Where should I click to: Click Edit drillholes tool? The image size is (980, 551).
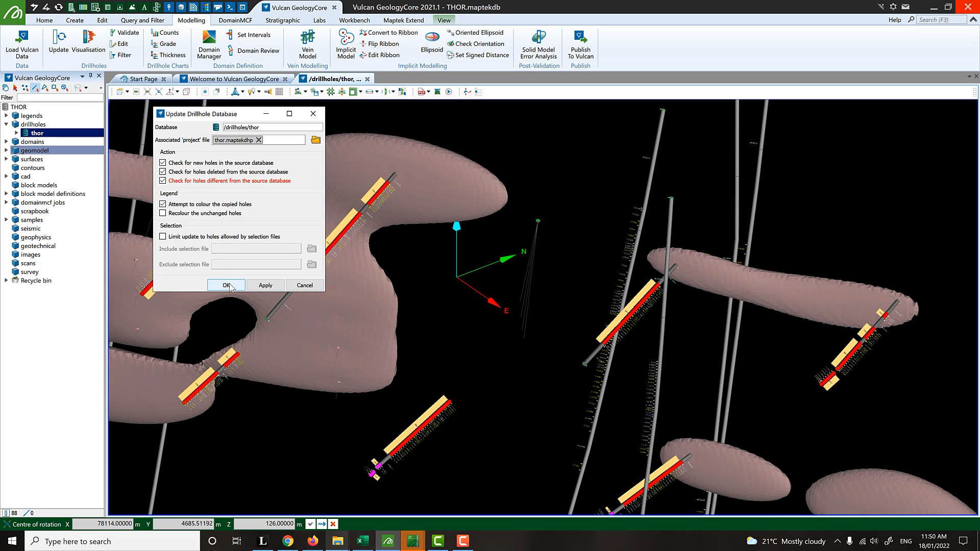(x=119, y=44)
